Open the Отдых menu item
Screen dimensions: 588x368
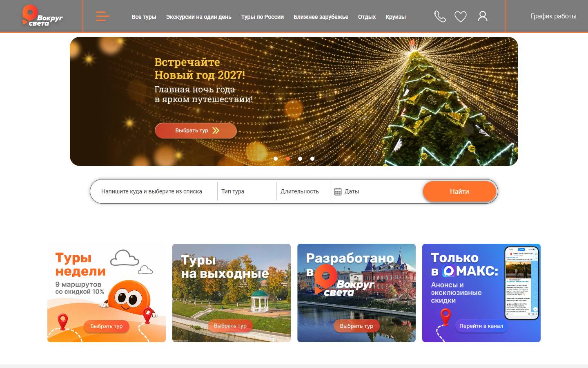(x=367, y=17)
